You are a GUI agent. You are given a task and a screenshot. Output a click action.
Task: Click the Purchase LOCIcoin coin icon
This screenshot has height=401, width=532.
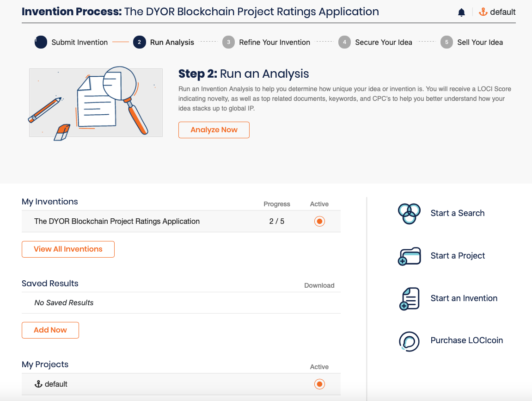click(x=409, y=341)
